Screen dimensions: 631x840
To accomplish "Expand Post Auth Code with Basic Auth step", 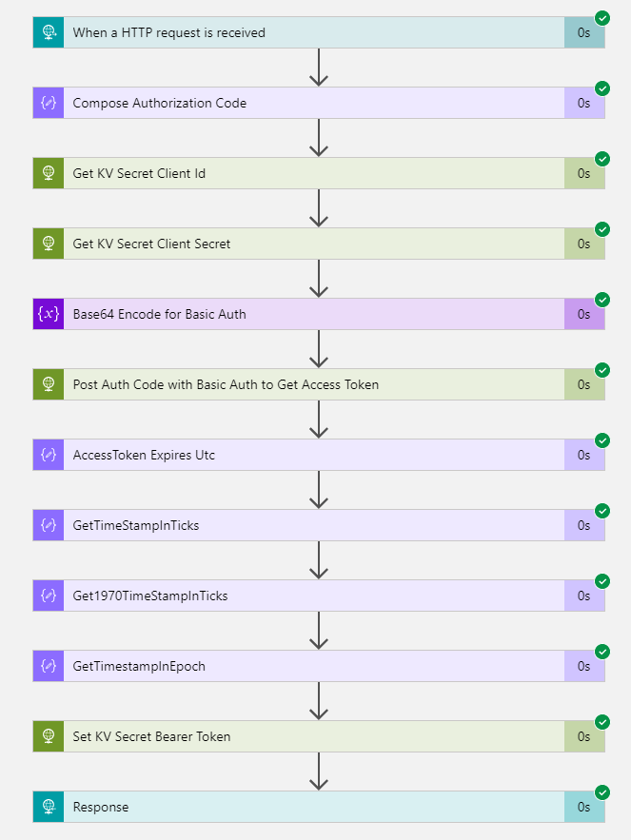I will (x=319, y=384).
